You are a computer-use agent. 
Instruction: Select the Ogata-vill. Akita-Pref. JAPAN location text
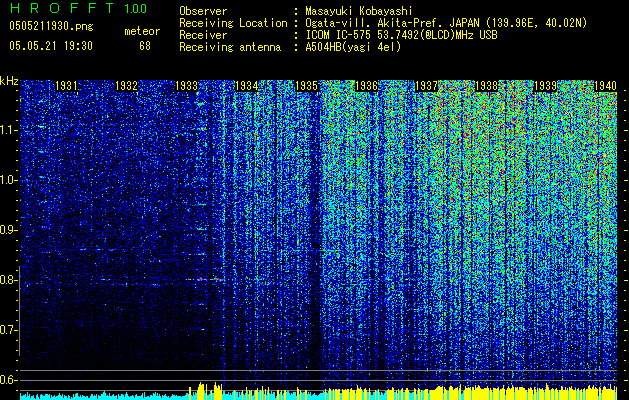(x=446, y=23)
